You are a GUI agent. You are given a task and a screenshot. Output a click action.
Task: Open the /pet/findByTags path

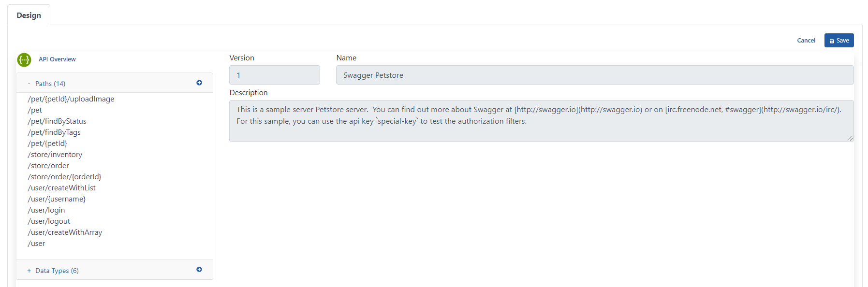54,132
